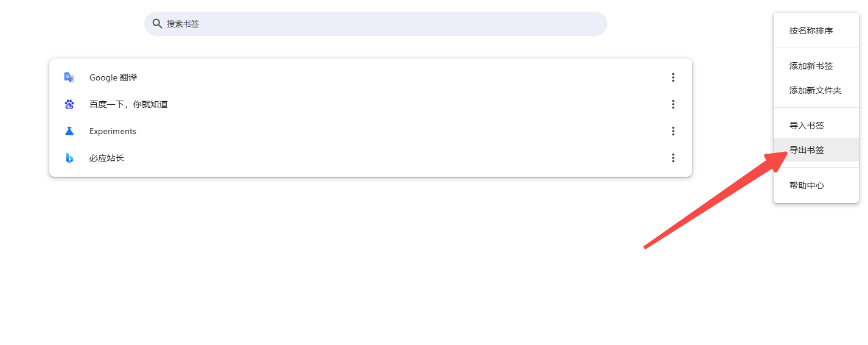Open three-dot menu for 必应站长 bookmark
This screenshot has width=868, height=345.
coord(673,158)
